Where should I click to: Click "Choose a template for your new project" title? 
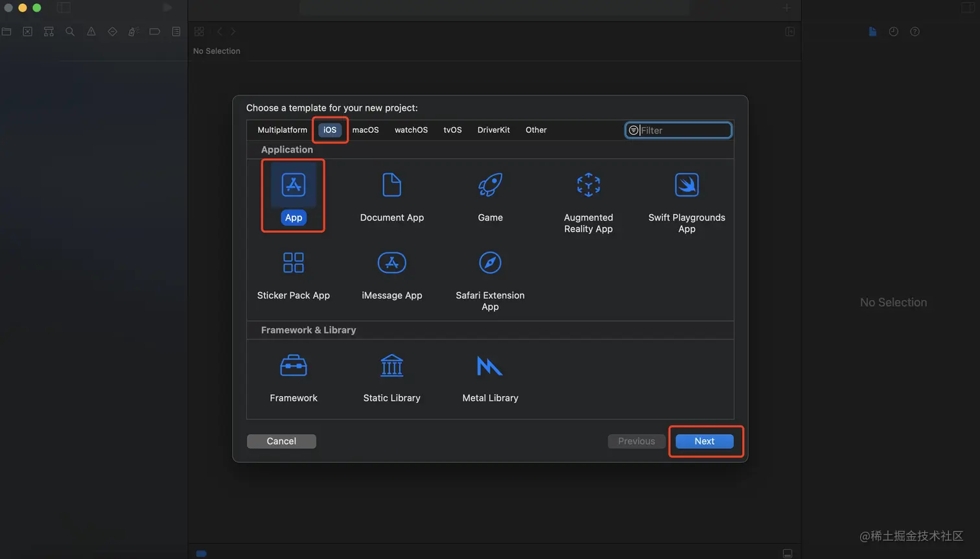[332, 108]
